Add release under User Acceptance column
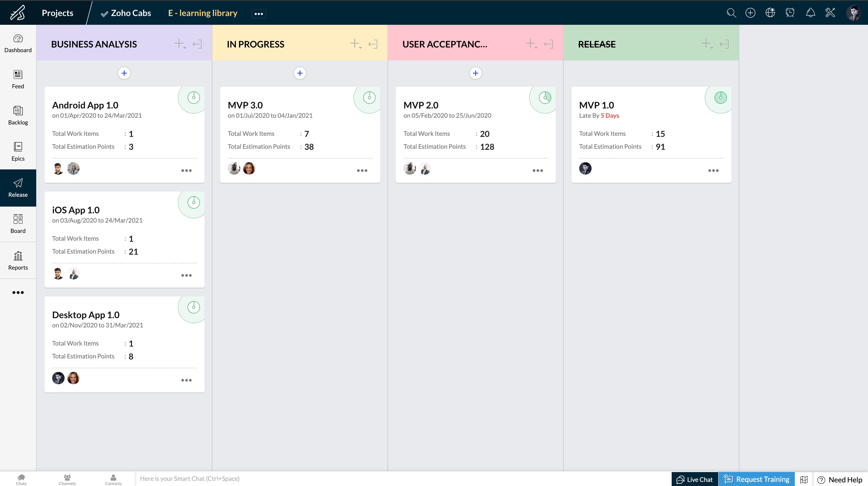The height and width of the screenshot is (486, 868). [475, 73]
